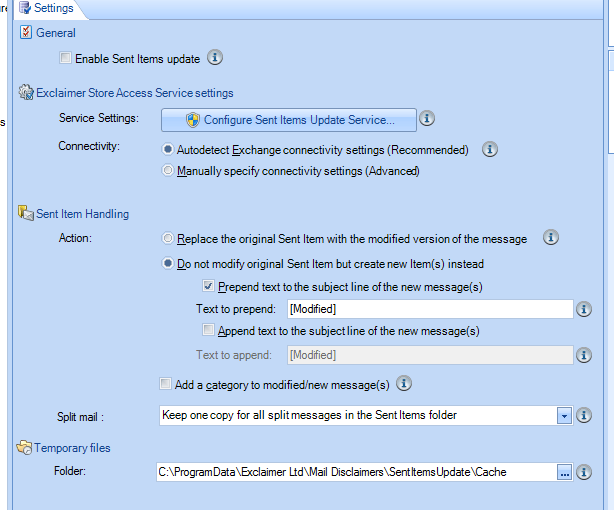
Task: Click the Text to append label
Action: click(x=234, y=355)
